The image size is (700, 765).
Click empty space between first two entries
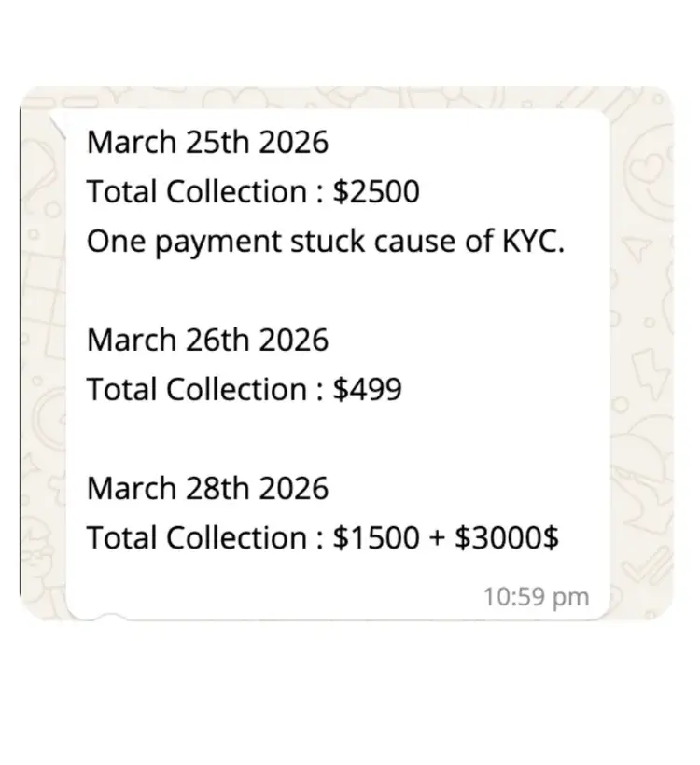(337, 290)
